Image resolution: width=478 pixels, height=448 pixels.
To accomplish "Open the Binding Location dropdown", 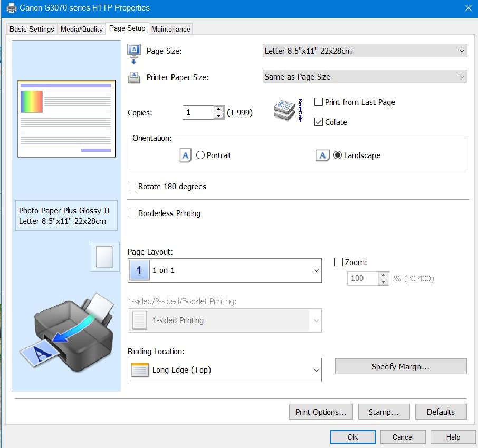I will 225,369.
